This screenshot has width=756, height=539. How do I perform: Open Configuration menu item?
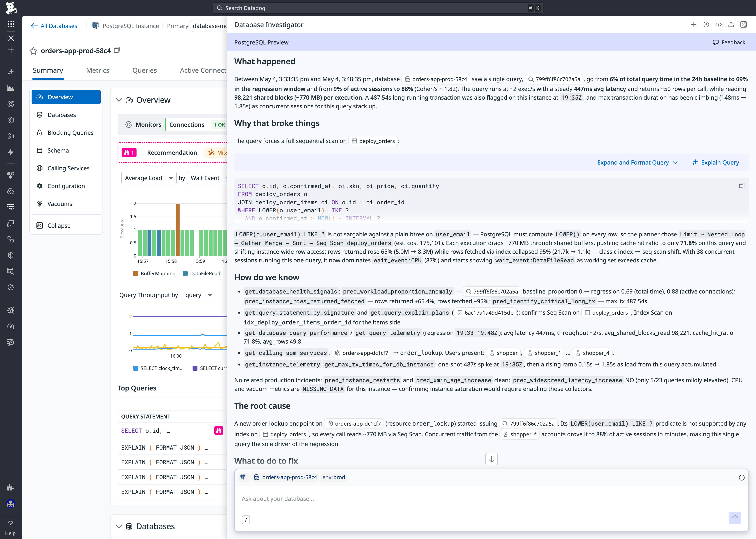(x=66, y=186)
